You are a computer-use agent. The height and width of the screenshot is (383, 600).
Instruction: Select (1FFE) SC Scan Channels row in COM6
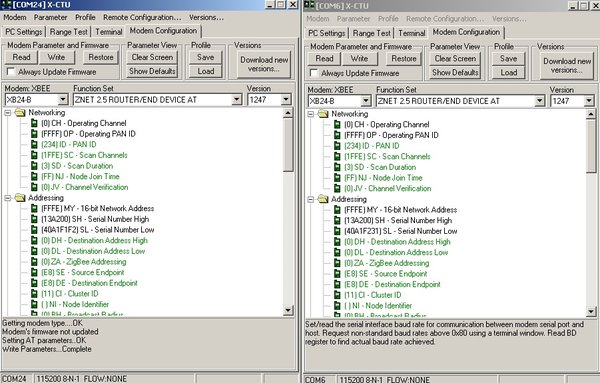coord(387,156)
